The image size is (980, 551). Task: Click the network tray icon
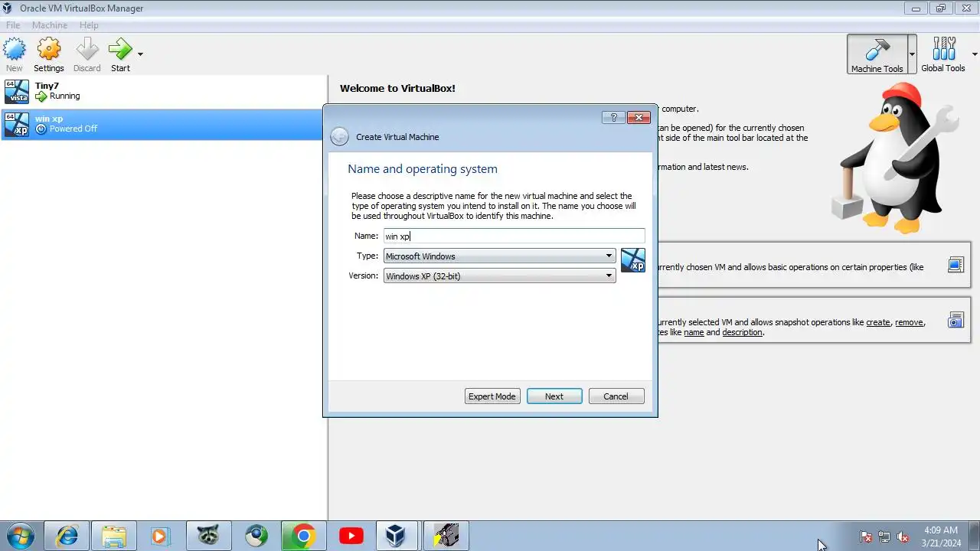coord(884,537)
